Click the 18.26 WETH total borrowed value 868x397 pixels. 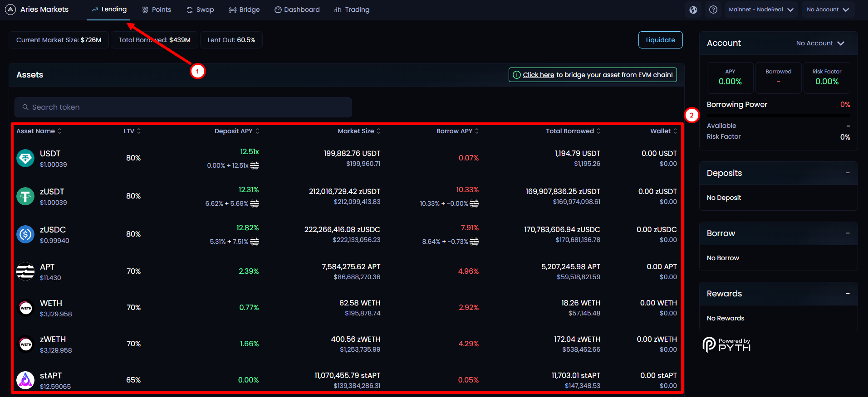pyautogui.click(x=581, y=303)
